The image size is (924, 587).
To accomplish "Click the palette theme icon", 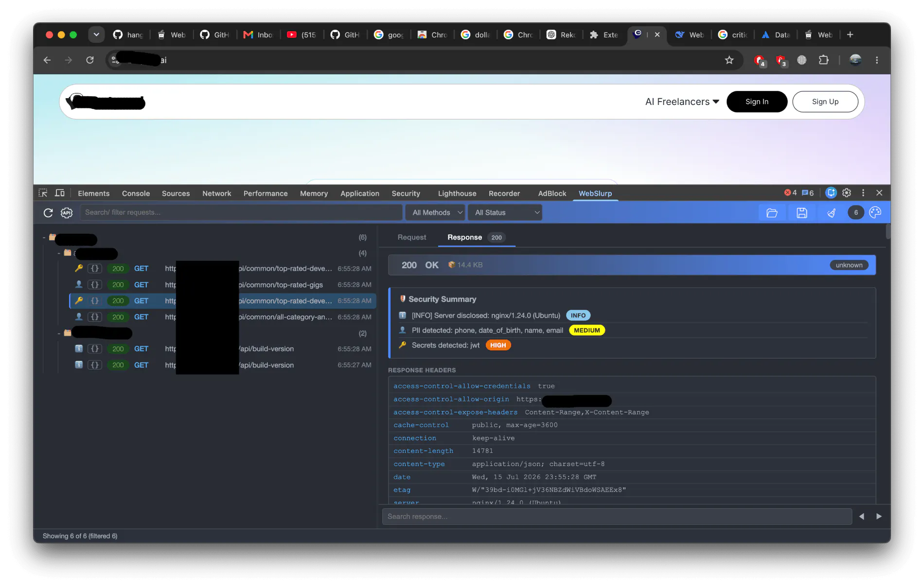I will [x=875, y=212].
